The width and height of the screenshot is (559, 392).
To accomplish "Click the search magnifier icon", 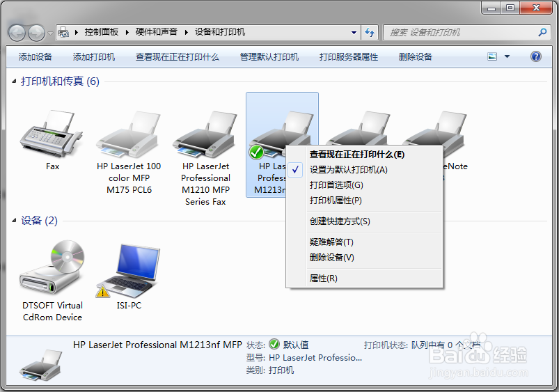I will pos(542,33).
